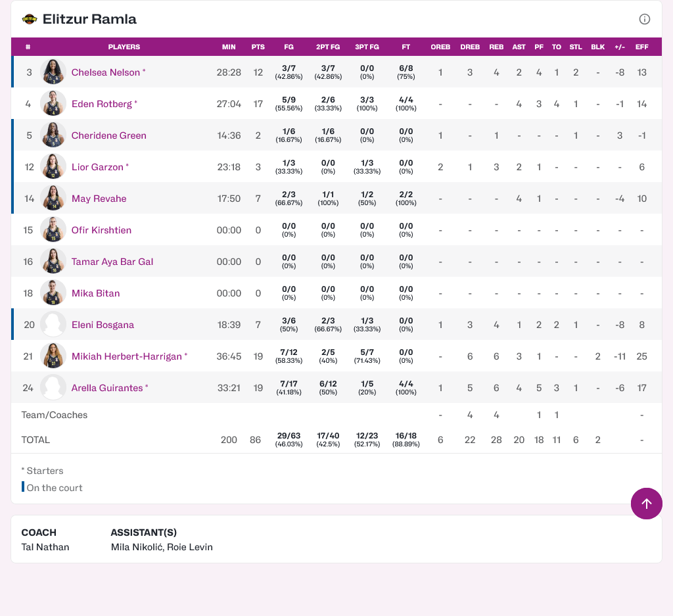Click the 3PT FG column header
673x616 pixels.
[367, 47]
